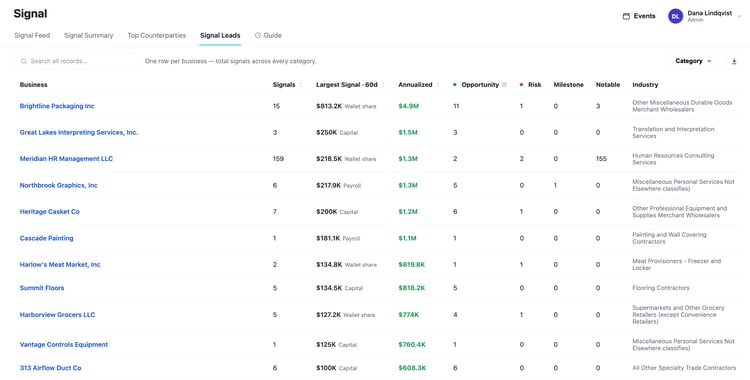Switch to the Signal Feed tab
750x380 pixels.
pyautogui.click(x=32, y=35)
